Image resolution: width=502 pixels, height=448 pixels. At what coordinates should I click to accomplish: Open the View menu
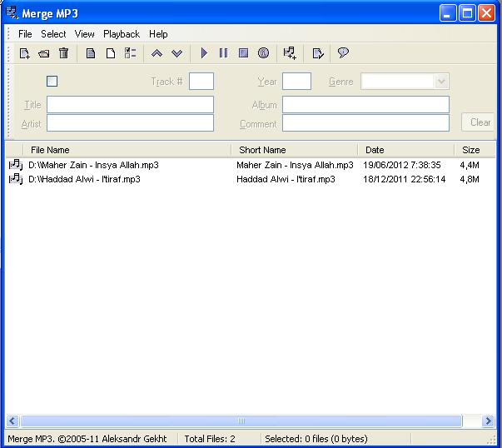pyautogui.click(x=85, y=34)
